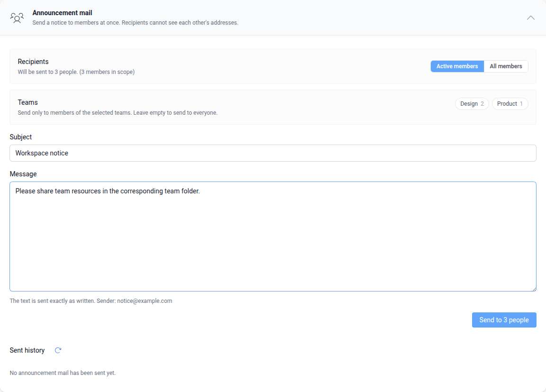
Task: Toggle the Product team chip
Action: coord(510,104)
